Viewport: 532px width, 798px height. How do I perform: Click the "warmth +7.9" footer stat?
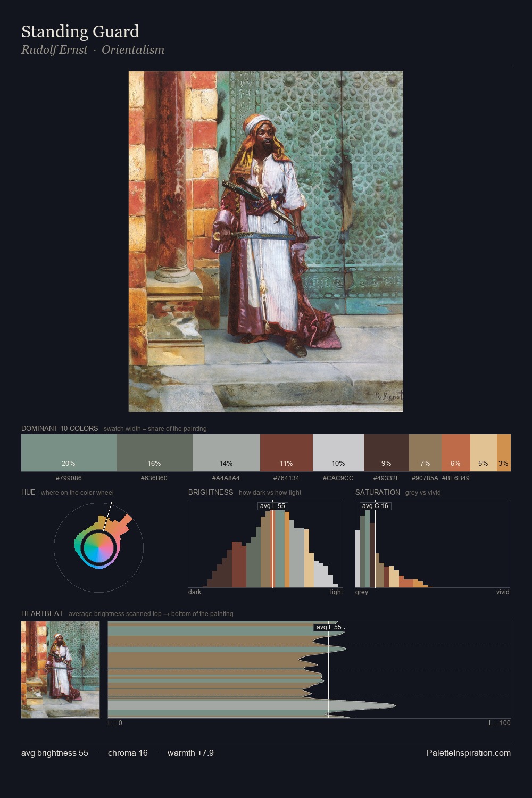[x=190, y=753]
